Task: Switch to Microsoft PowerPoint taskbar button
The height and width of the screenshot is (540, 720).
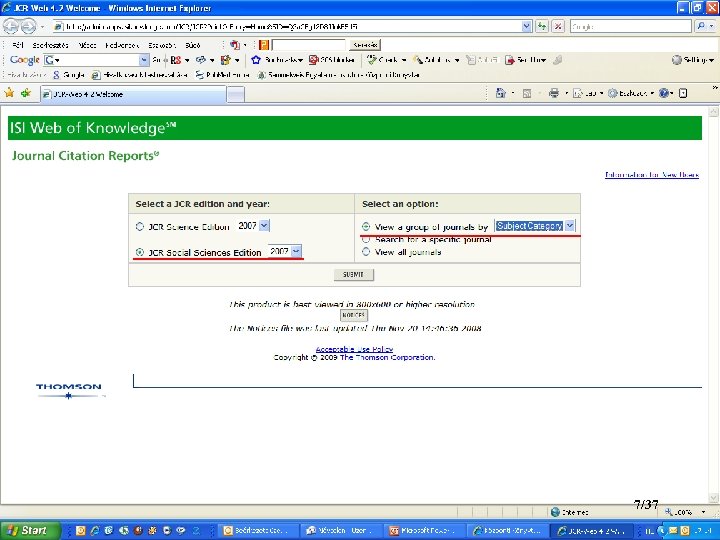Action: [426, 531]
